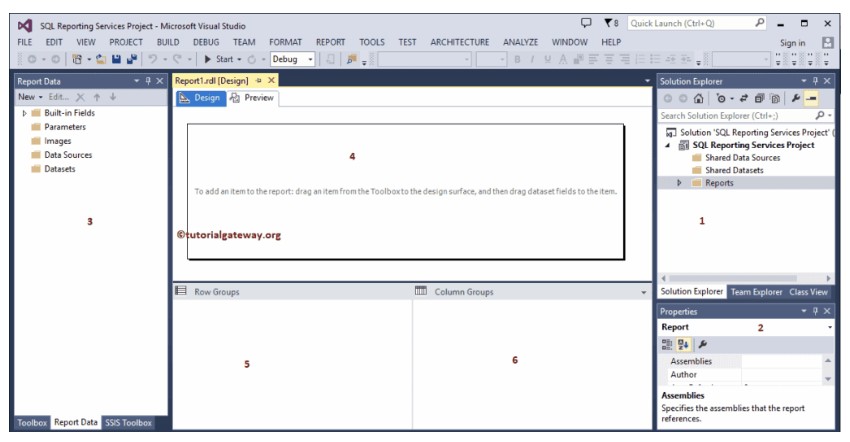This screenshot has height=442, width=850.
Task: Open the FORMAT menu
Action: pyautogui.click(x=285, y=42)
